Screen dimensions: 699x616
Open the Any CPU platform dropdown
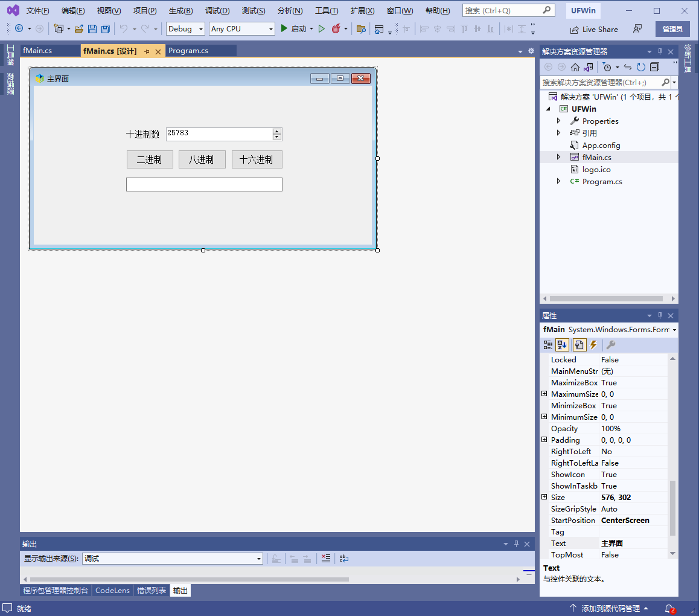coord(241,29)
